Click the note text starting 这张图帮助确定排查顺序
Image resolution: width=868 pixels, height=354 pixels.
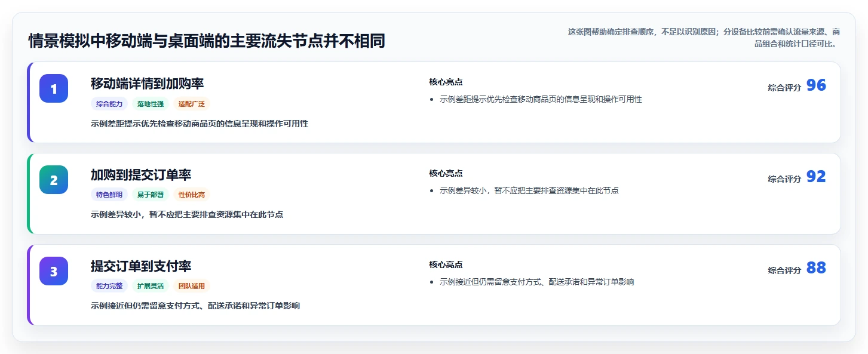tap(704, 38)
